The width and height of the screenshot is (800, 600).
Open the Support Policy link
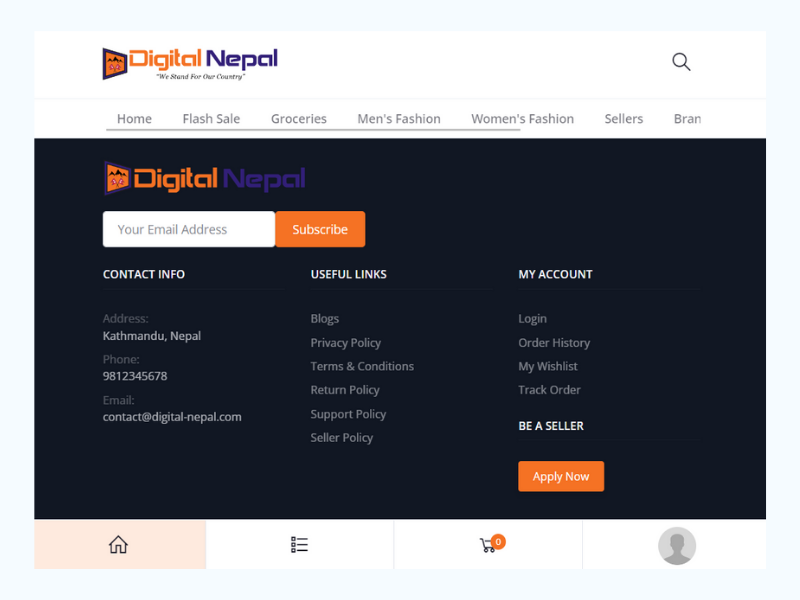348,414
